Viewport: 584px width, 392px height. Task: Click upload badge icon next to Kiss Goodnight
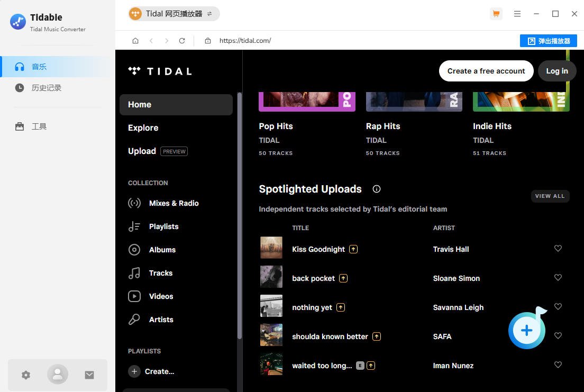click(x=353, y=249)
